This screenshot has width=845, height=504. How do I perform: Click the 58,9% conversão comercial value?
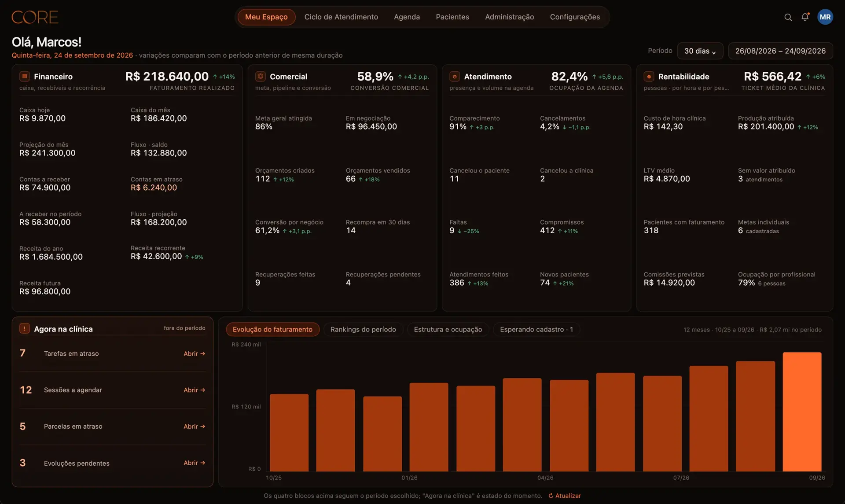pos(375,76)
